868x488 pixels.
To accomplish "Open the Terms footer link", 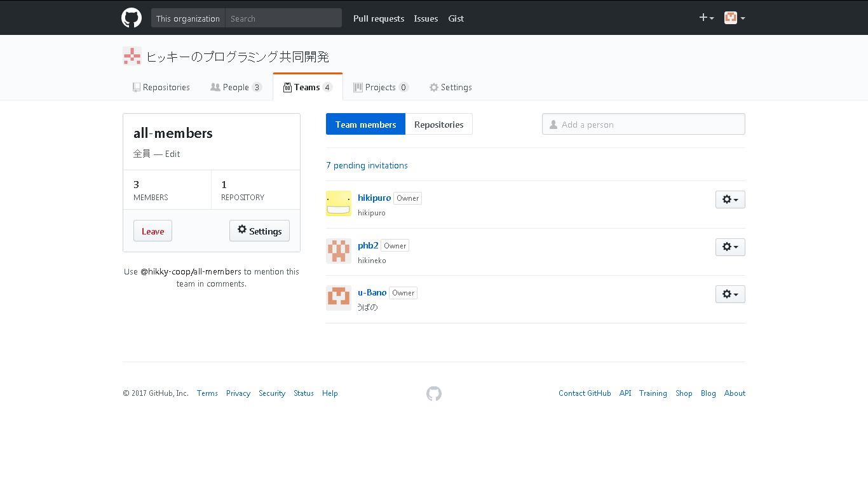I will (x=207, y=393).
